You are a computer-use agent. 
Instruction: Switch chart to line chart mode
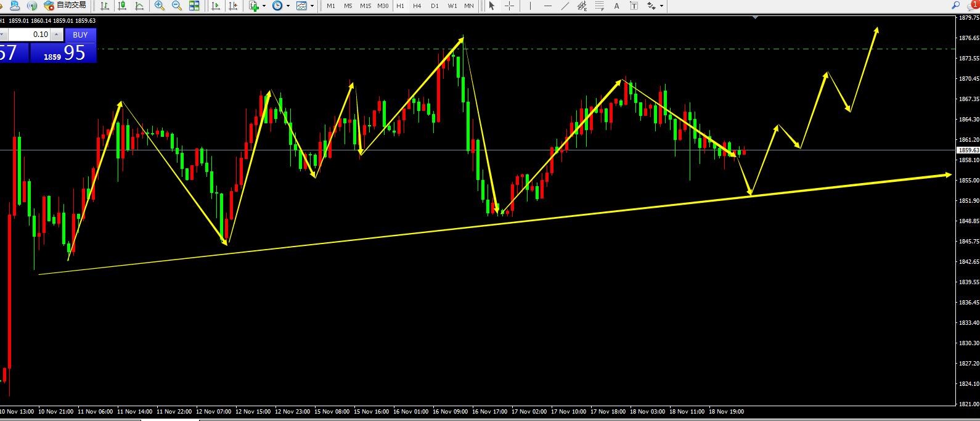tap(139, 6)
